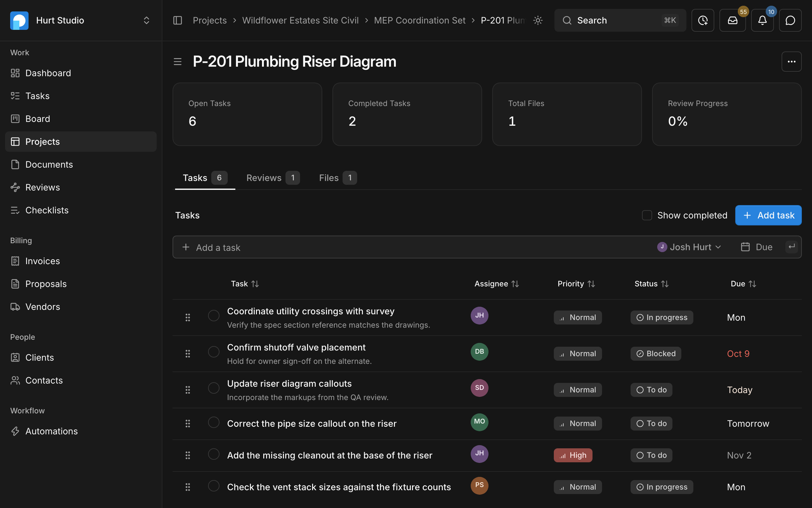The height and width of the screenshot is (508, 812).
Task: Open Automations in the sidebar
Action: [x=81, y=431]
